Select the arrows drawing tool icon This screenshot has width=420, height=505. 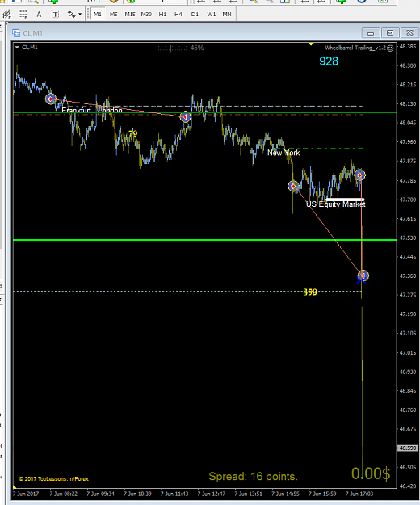coord(71,15)
